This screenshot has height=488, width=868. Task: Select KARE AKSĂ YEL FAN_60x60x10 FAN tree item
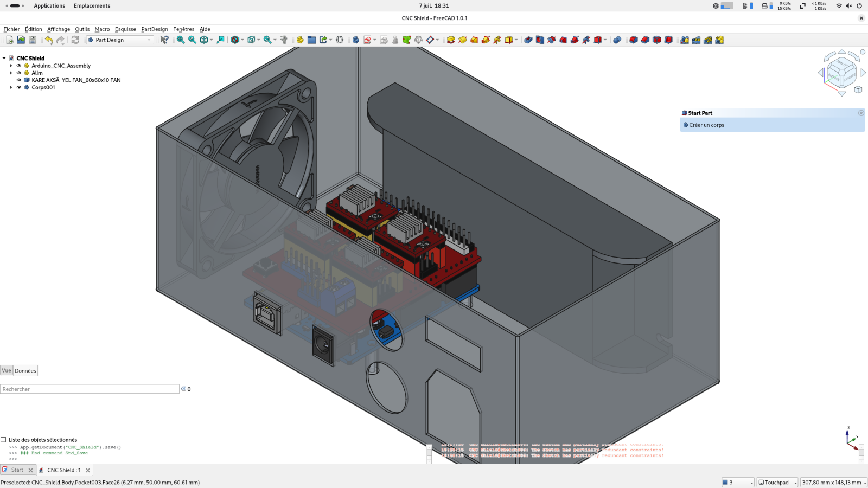click(76, 80)
